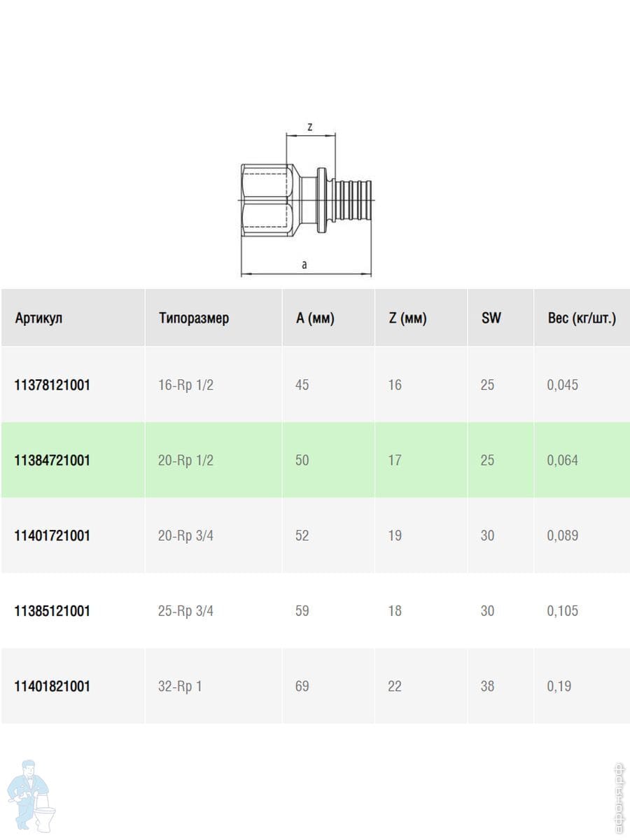The width and height of the screenshot is (630, 840).
Task: Click the 0,19 weight value
Action: click(559, 686)
